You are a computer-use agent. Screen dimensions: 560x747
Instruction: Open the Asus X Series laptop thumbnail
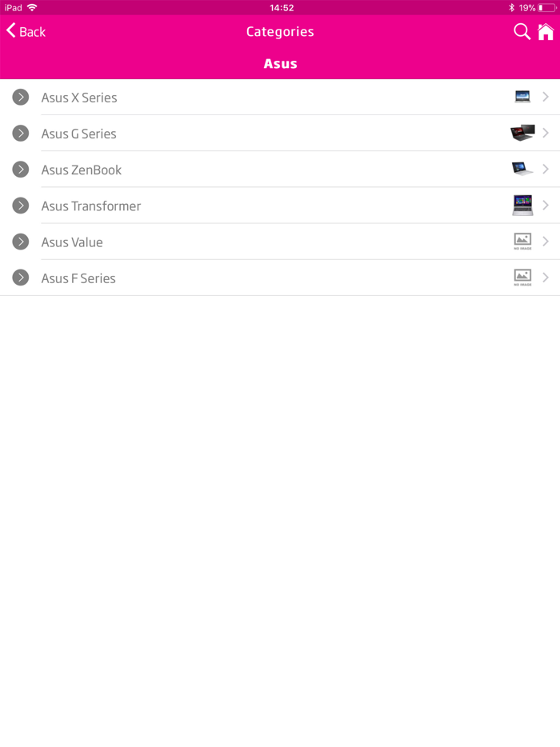point(522,97)
